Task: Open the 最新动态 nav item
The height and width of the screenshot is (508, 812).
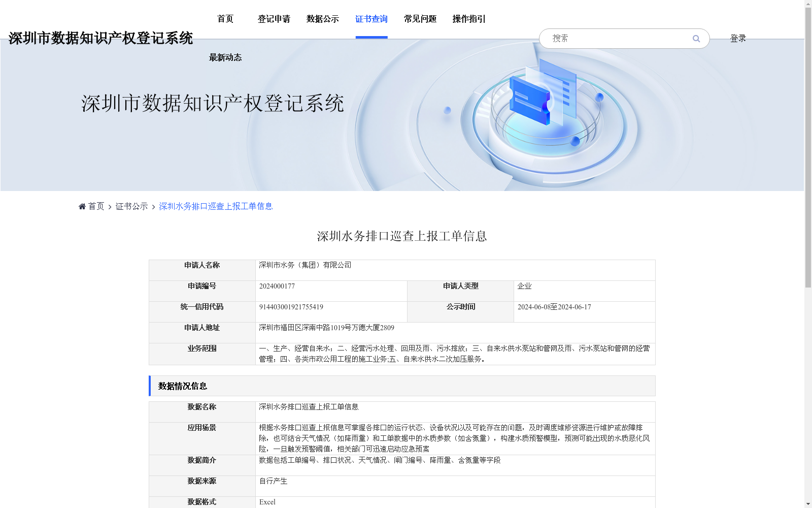Action: pos(225,57)
